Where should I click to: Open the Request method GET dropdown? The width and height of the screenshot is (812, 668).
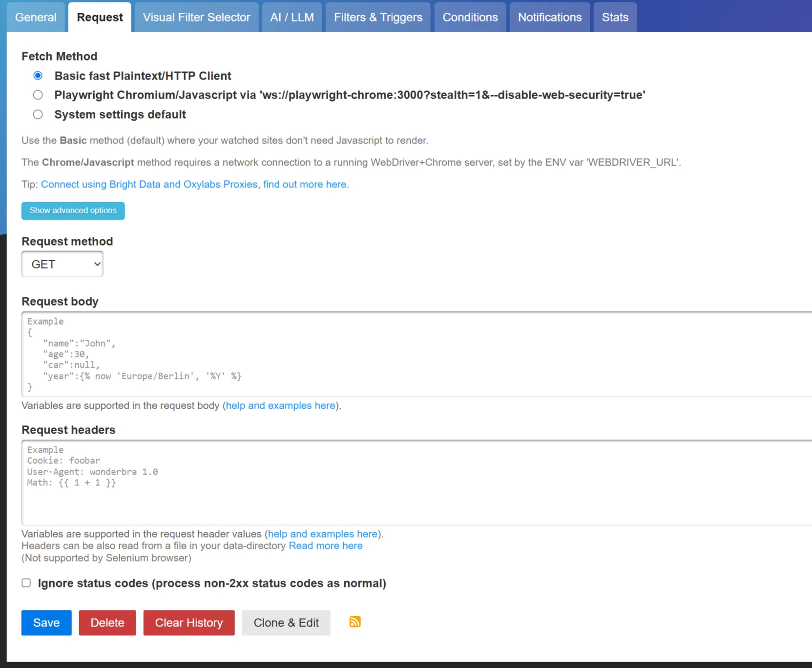click(x=62, y=264)
